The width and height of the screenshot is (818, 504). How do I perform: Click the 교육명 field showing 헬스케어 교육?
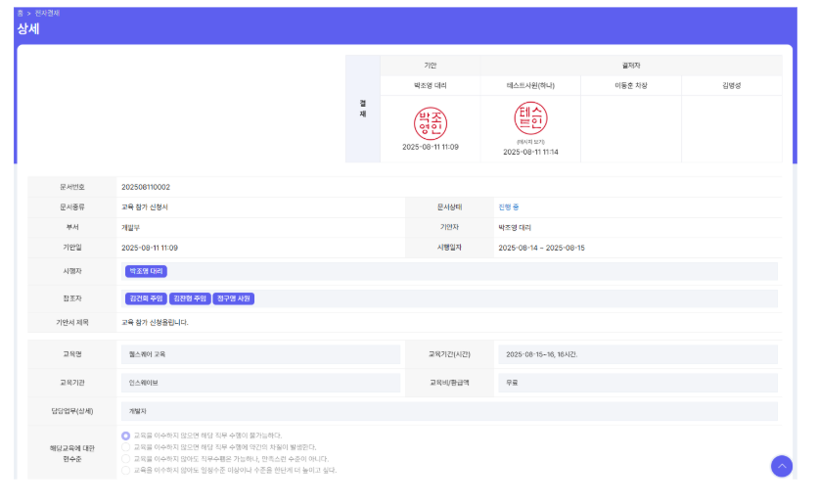click(x=258, y=353)
